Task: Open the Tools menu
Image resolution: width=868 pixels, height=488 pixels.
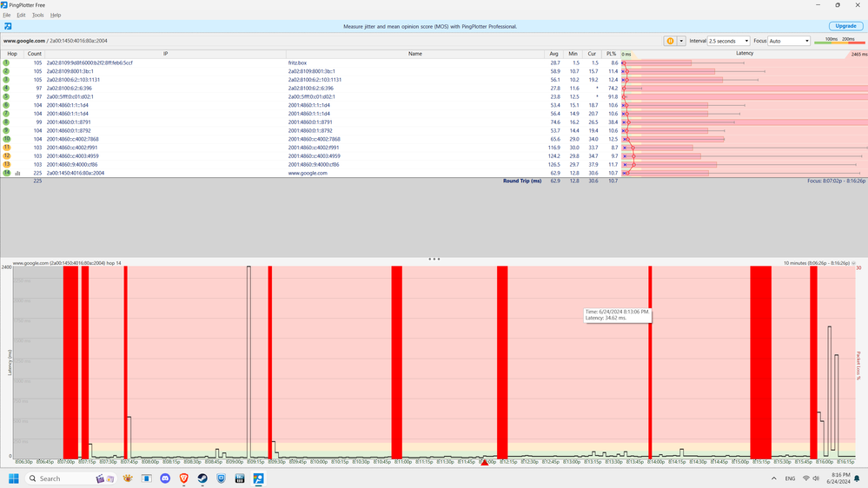Action: coord(37,15)
